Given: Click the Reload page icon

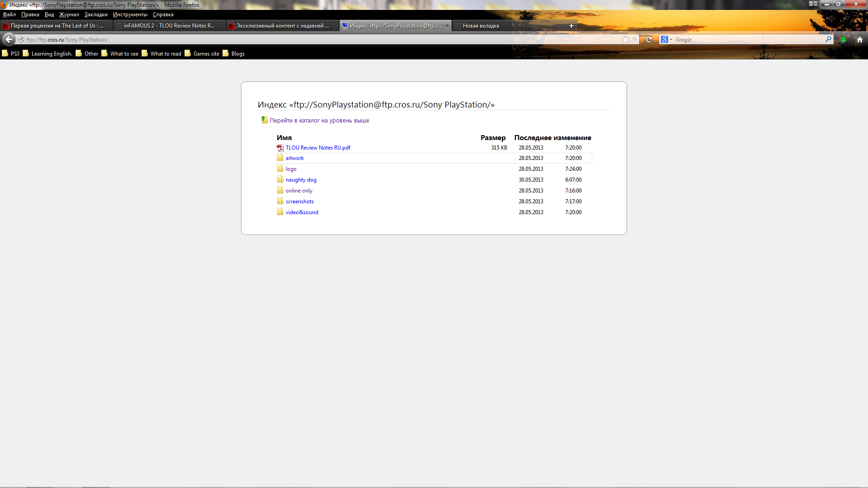Looking at the screenshot, I should 649,39.
